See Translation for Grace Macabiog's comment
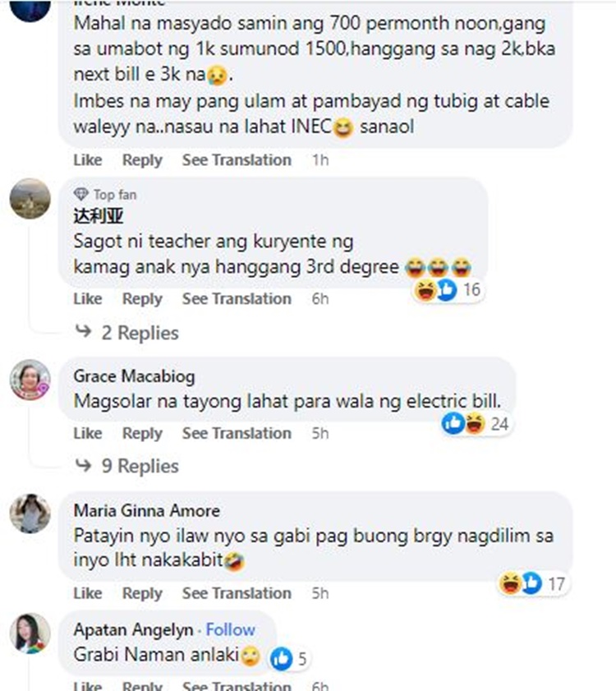 click(x=237, y=433)
